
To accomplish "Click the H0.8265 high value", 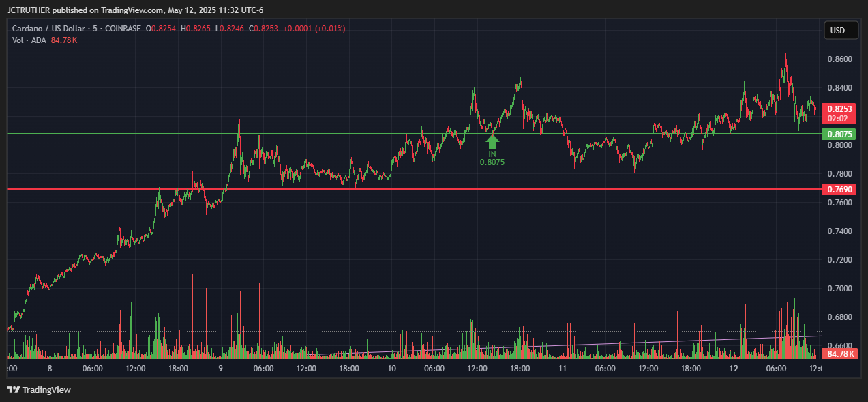I will [195, 29].
